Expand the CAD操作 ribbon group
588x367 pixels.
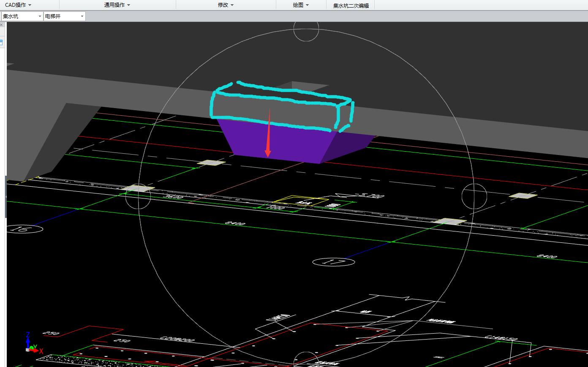pyautogui.click(x=18, y=5)
